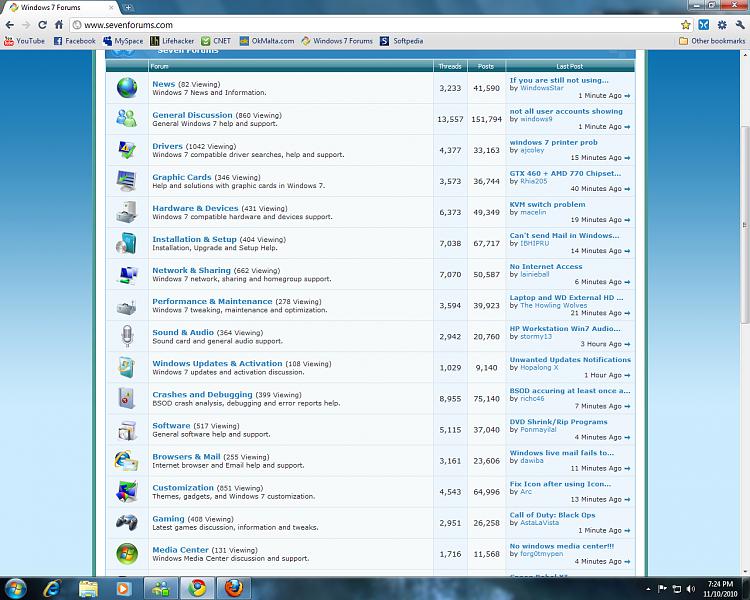Reload the page with the refresh icon
Image resolution: width=750 pixels, height=600 pixels.
(x=42, y=24)
